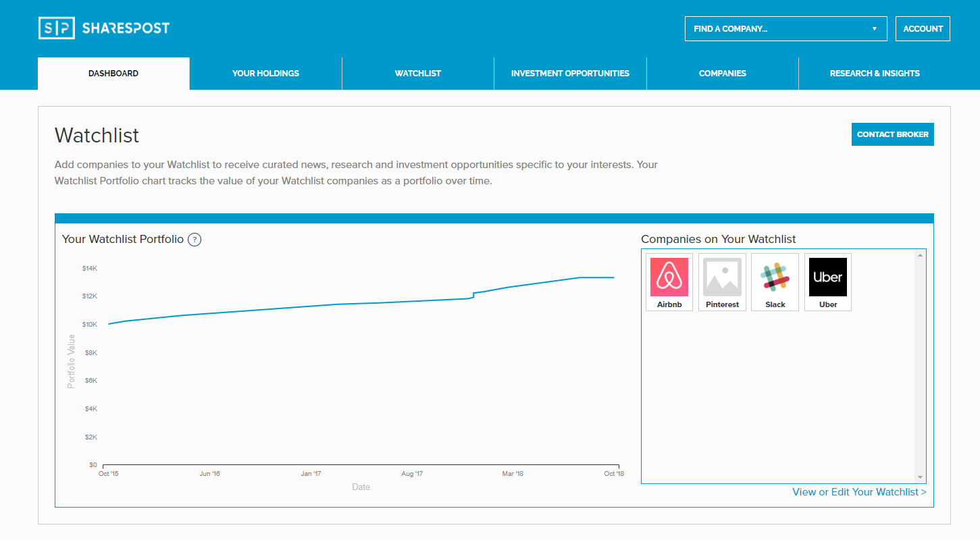Open the Your Holdings tab
Image resolution: width=980 pixels, height=540 pixels.
click(265, 74)
